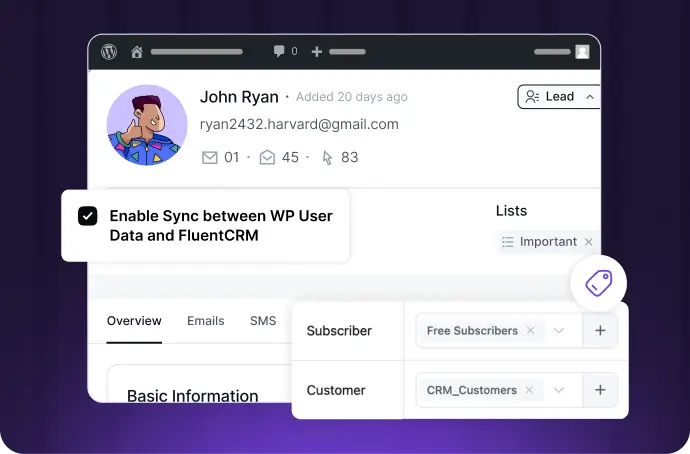690x454 pixels.
Task: Click the Lists heading
Action: pyautogui.click(x=511, y=211)
